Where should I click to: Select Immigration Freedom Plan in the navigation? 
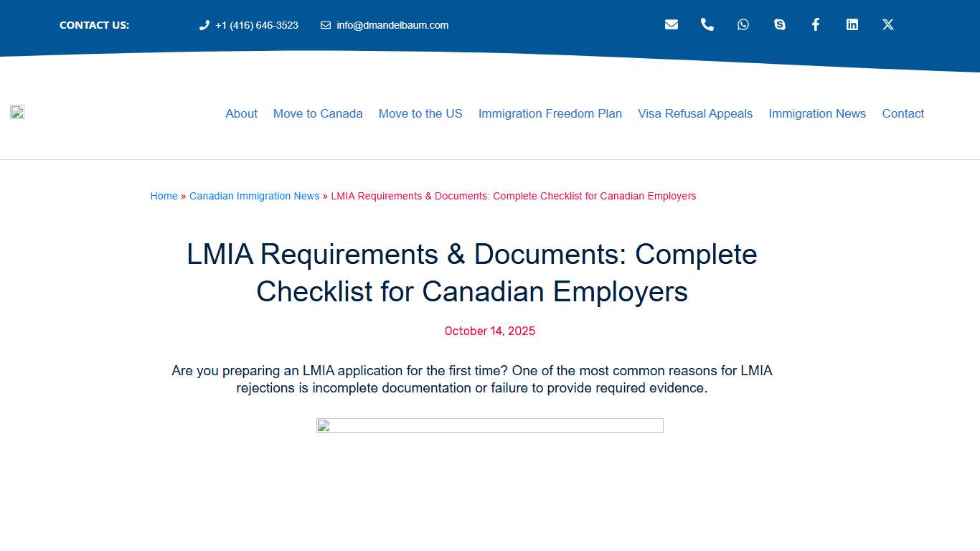550,113
